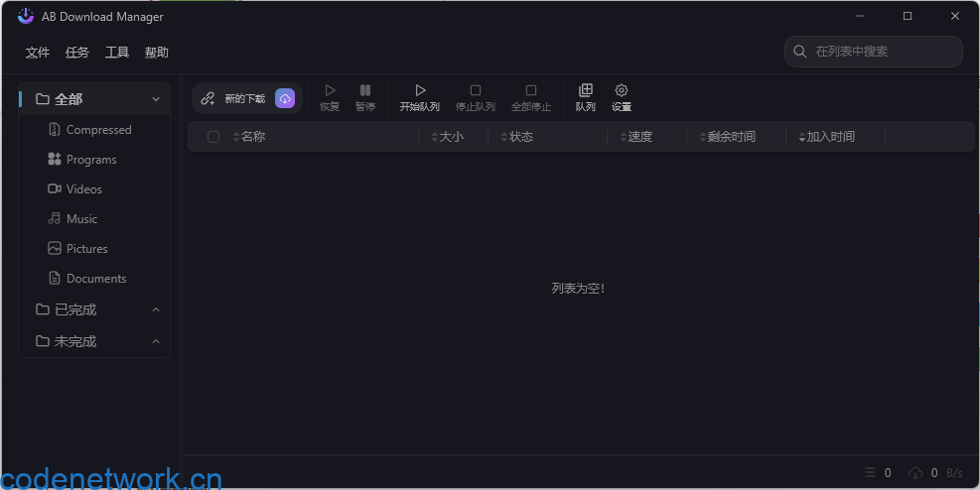
Task: Select the 全部 folder in sidebar
Action: coord(94,99)
